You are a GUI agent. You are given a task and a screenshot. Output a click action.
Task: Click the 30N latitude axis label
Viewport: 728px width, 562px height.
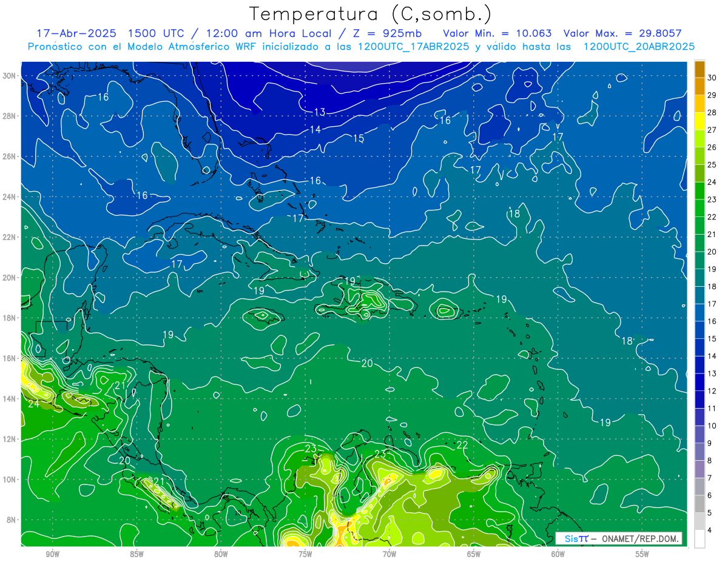[10, 76]
